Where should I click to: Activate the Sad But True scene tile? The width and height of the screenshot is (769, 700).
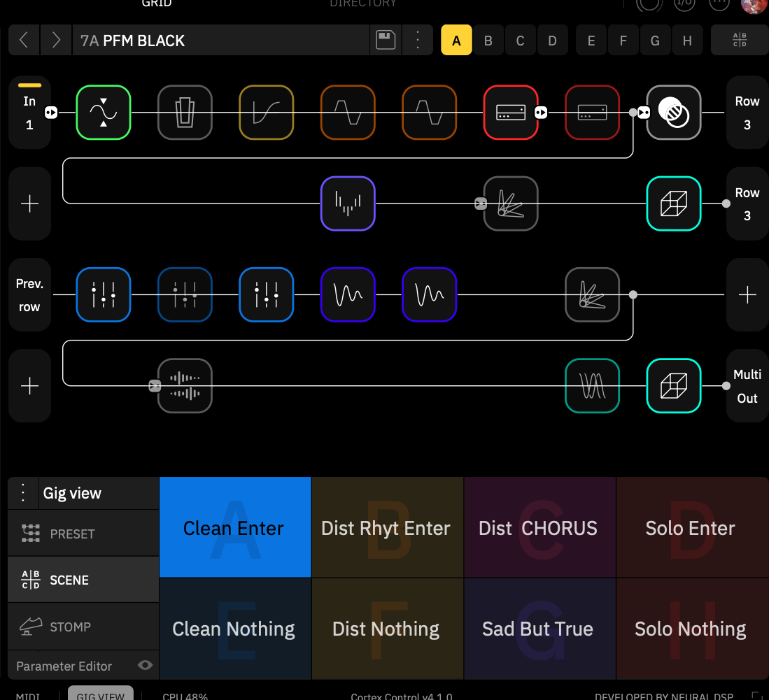tap(540, 629)
